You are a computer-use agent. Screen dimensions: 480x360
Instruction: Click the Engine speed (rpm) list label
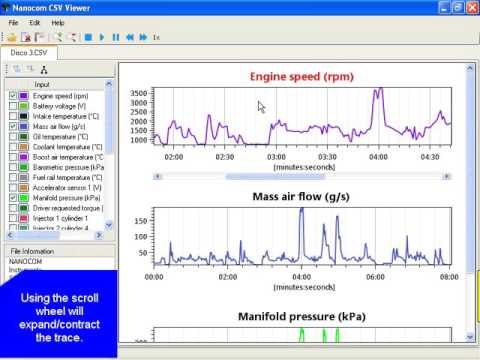(60, 96)
